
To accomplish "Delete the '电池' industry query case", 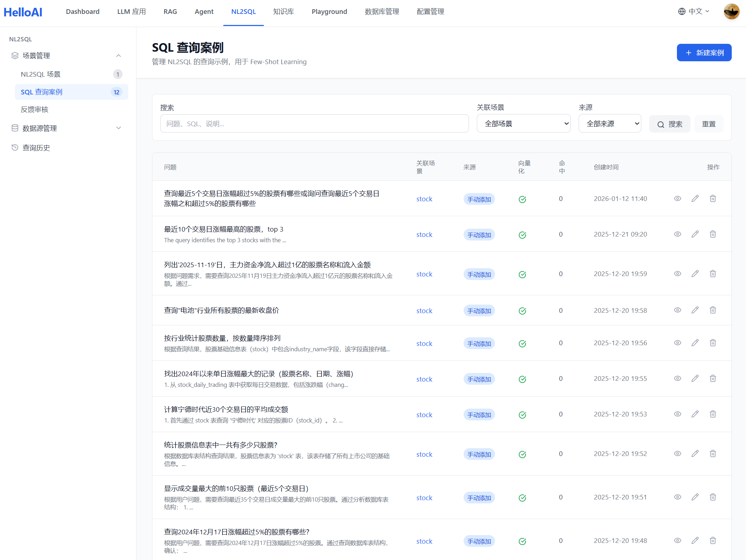I will click(713, 310).
